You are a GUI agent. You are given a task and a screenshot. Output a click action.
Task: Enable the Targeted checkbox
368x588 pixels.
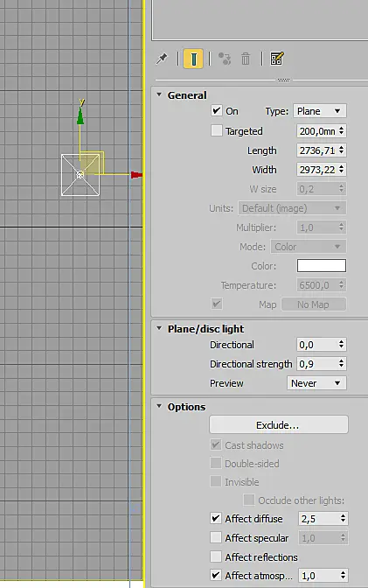[x=217, y=130]
